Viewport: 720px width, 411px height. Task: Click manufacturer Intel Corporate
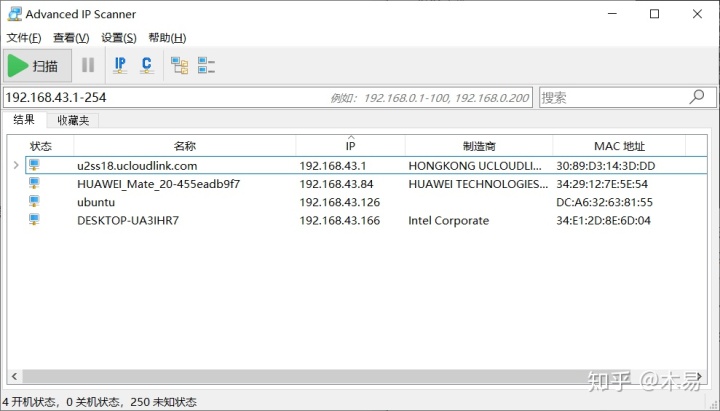[x=449, y=221]
